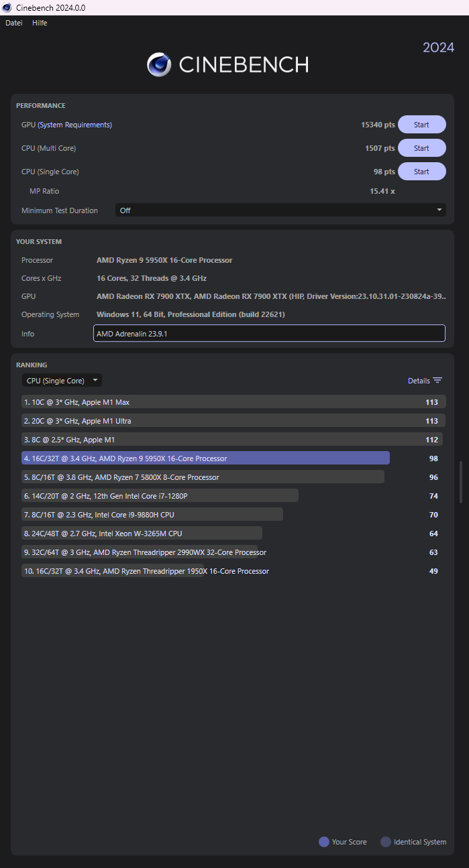Start the CPU Single Core test
This screenshot has width=469, height=868.
pos(421,172)
